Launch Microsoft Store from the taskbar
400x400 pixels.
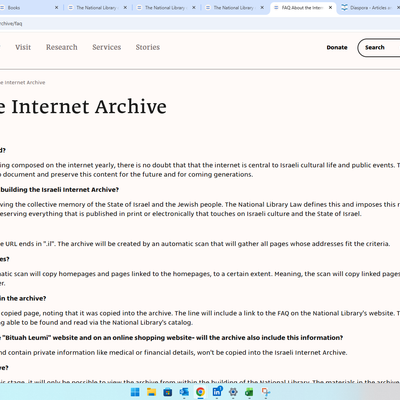coord(168,392)
